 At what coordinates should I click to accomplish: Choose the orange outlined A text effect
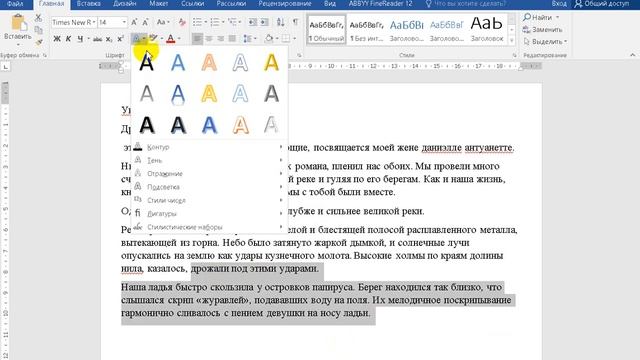point(209,63)
